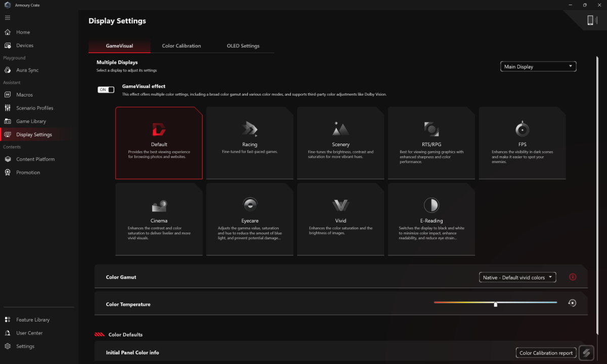This screenshot has width=607, height=364.
Task: Reset Color Temperature with the reset icon
Action: 572,303
